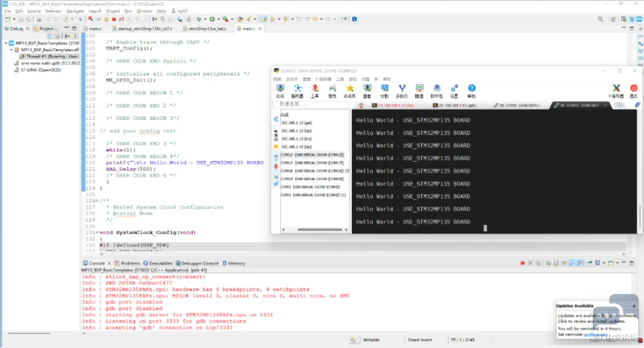Select the 192.168.1.43 session in list

pyautogui.click(x=297, y=147)
